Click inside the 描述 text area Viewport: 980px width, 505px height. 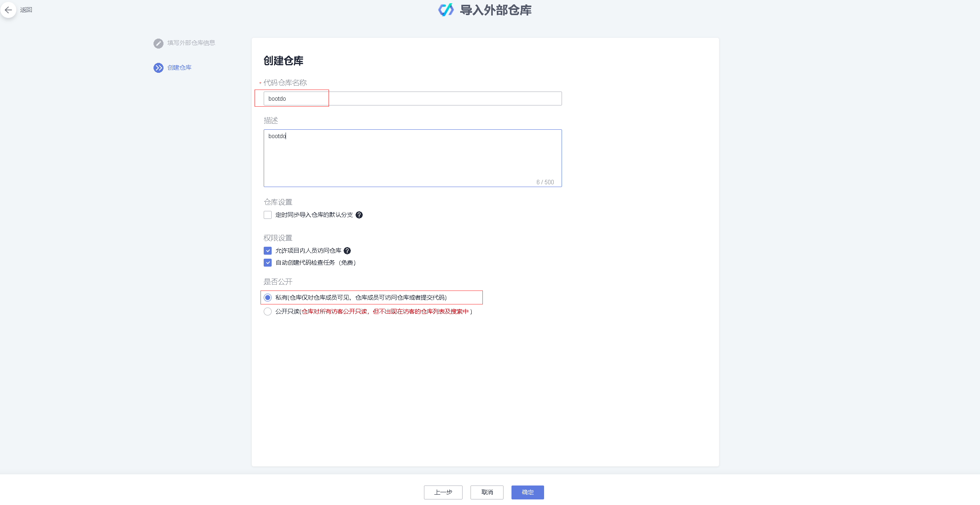(412, 157)
